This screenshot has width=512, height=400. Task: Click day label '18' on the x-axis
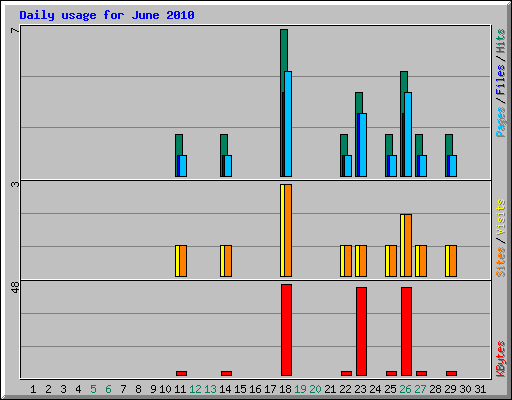click(285, 389)
